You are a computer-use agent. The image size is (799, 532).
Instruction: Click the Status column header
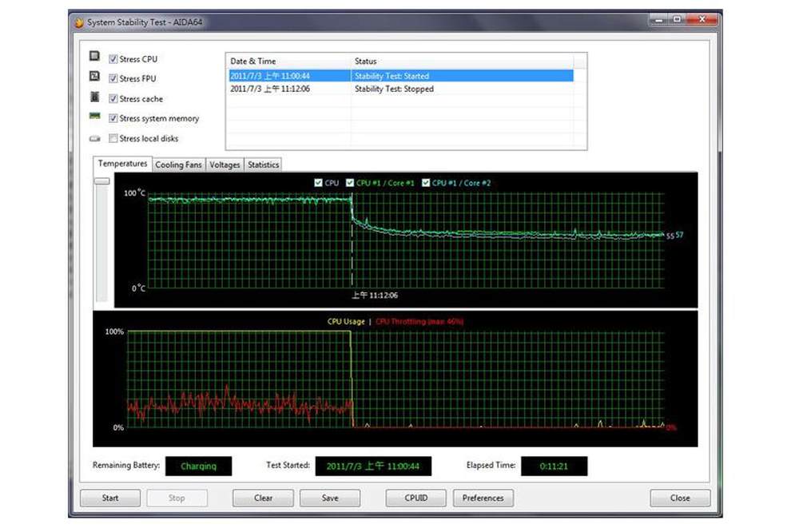pos(462,62)
